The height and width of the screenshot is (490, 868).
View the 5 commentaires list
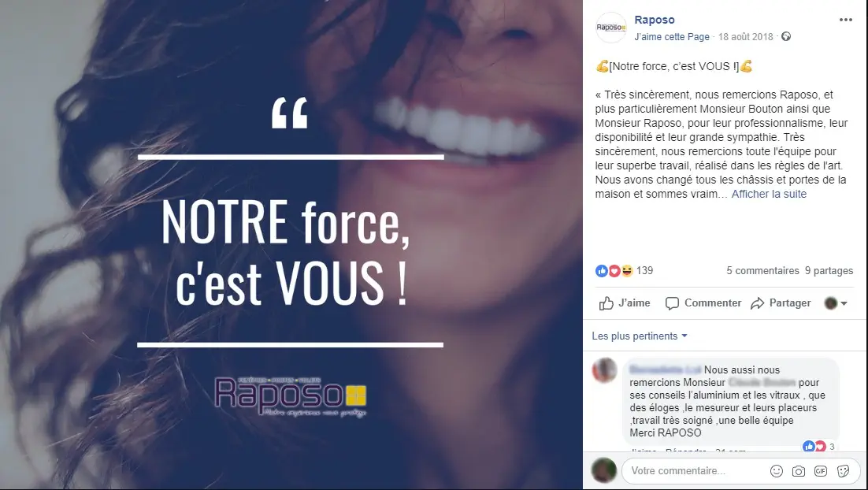pyautogui.click(x=762, y=271)
